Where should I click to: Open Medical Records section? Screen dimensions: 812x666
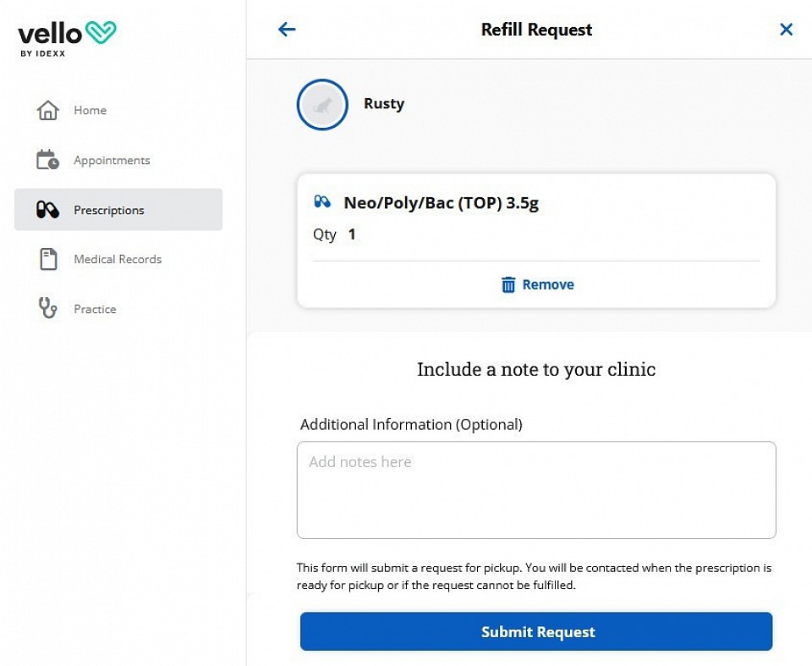coord(118,259)
